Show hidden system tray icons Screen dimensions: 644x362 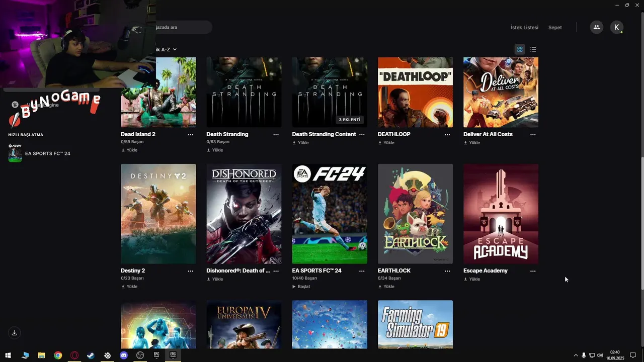pos(576,355)
